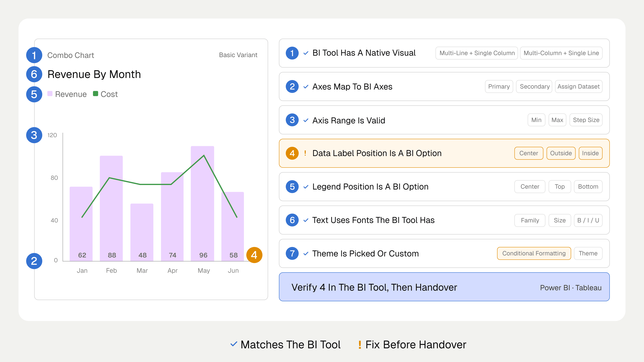Click the checkmark beside Legend Position Is A BI Option

(x=306, y=187)
